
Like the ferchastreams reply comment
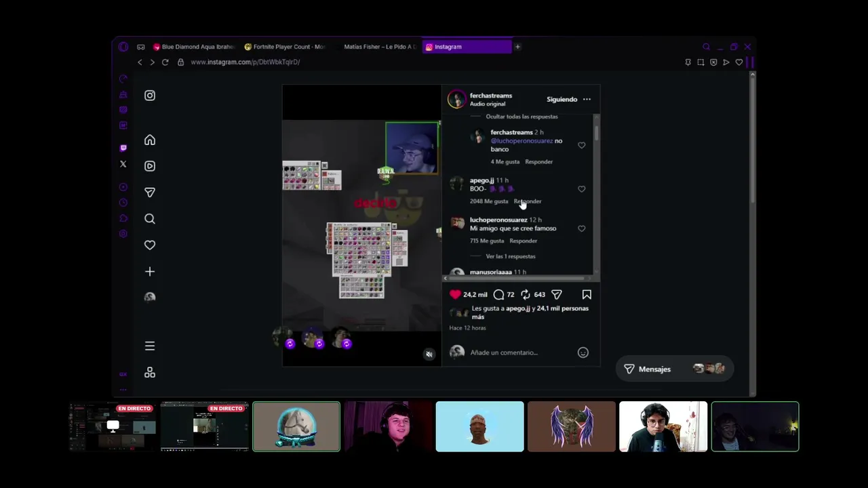(581, 145)
